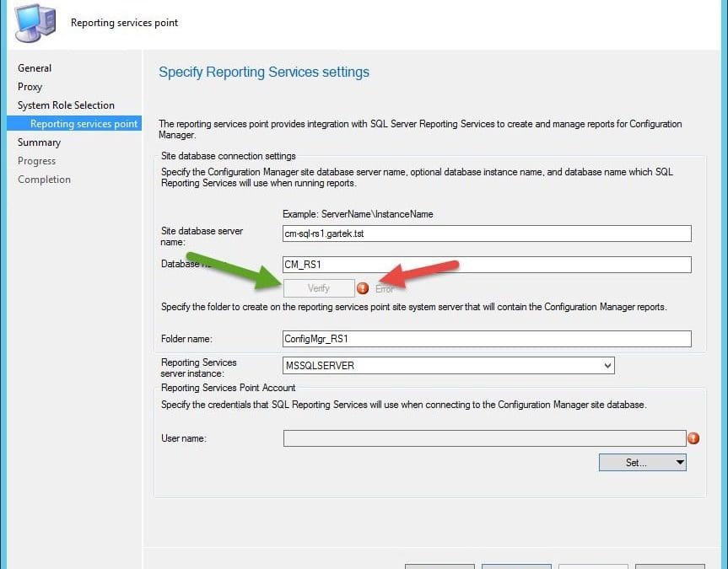The image size is (728, 569).
Task: Select the Completion step in sidebar
Action: tap(44, 180)
